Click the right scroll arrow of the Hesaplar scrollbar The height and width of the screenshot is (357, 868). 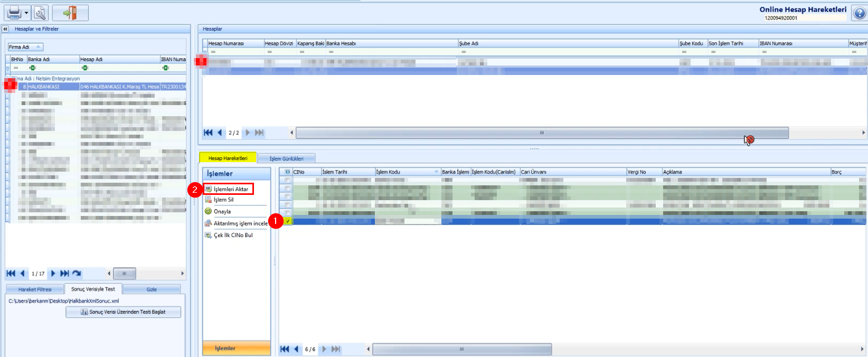[x=863, y=133]
